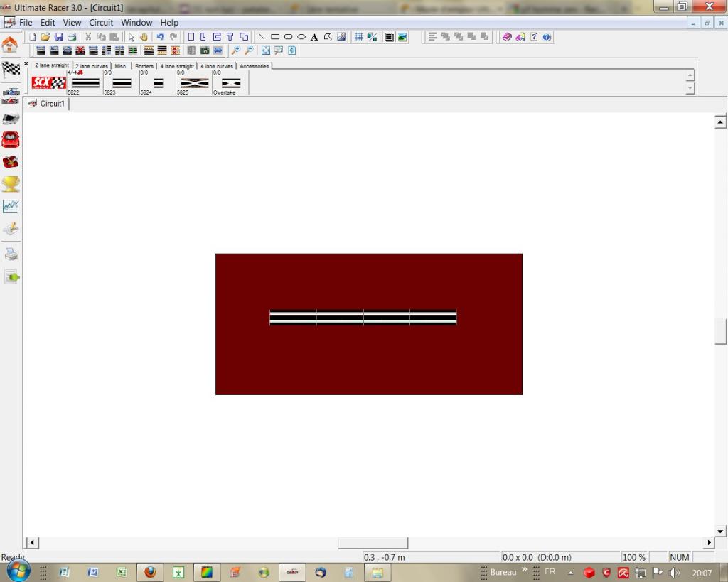This screenshot has height=582, width=728.
Task: Click the checkered flag icon in sidebar
Action: coord(11,69)
